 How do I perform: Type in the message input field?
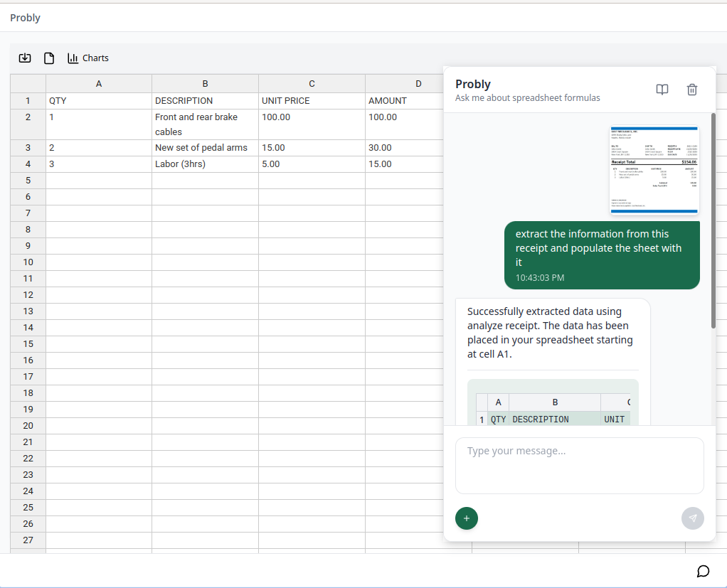coord(579,465)
